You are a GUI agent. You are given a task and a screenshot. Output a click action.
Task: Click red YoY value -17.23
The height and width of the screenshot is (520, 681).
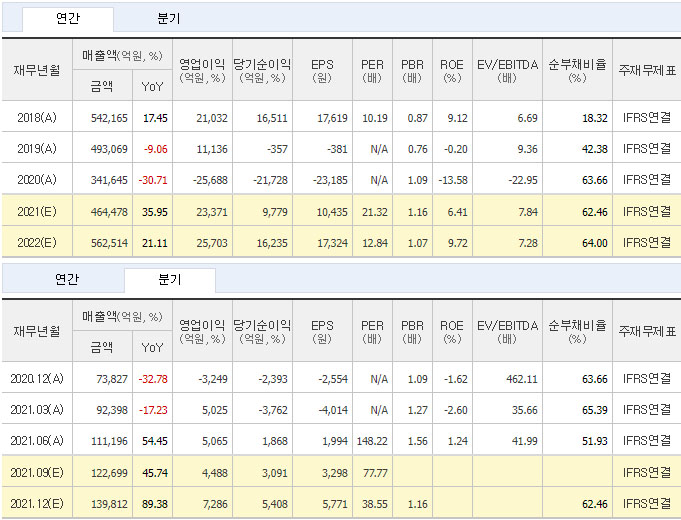point(153,410)
